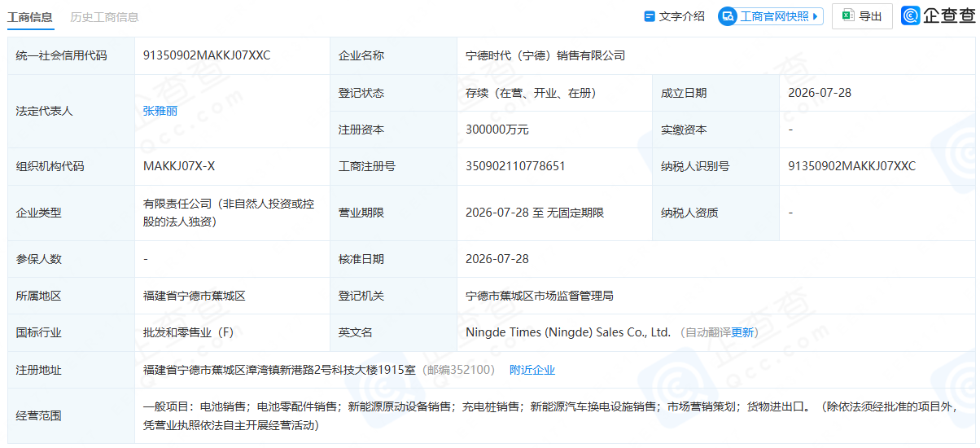980x448 pixels.
Task: Click the 经营范围 label
Action: point(39,415)
